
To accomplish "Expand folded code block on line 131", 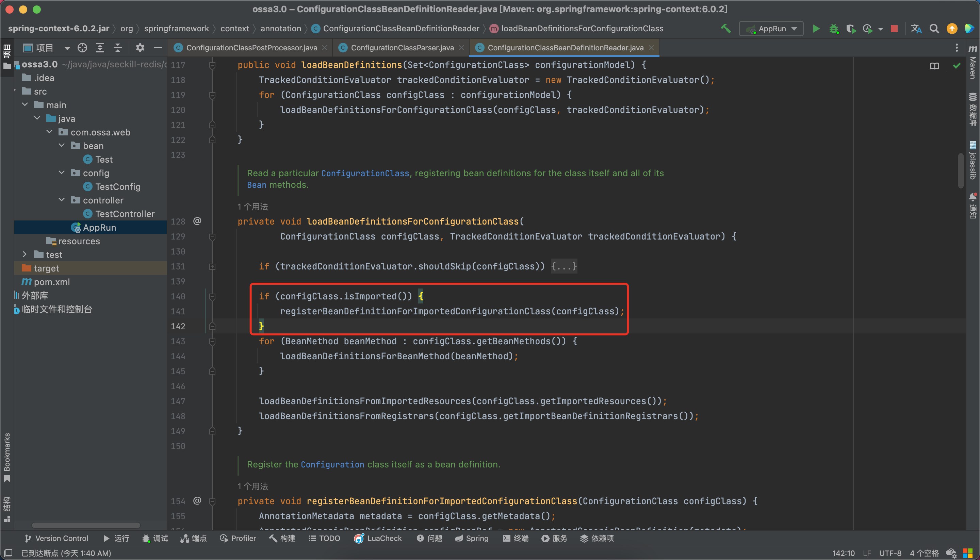I will [x=212, y=266].
